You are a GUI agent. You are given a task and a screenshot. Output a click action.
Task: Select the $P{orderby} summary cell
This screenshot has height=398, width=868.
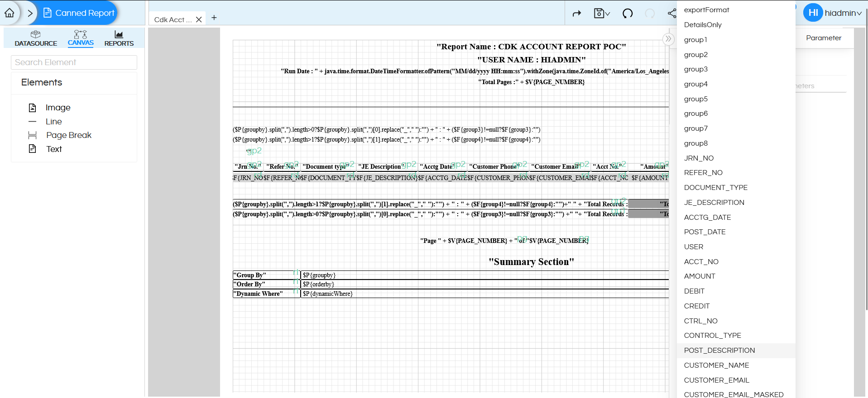(484, 284)
